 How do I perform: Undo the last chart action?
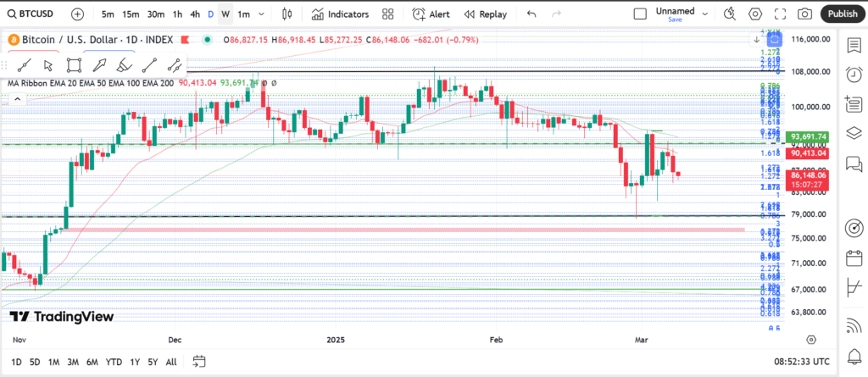pos(532,14)
